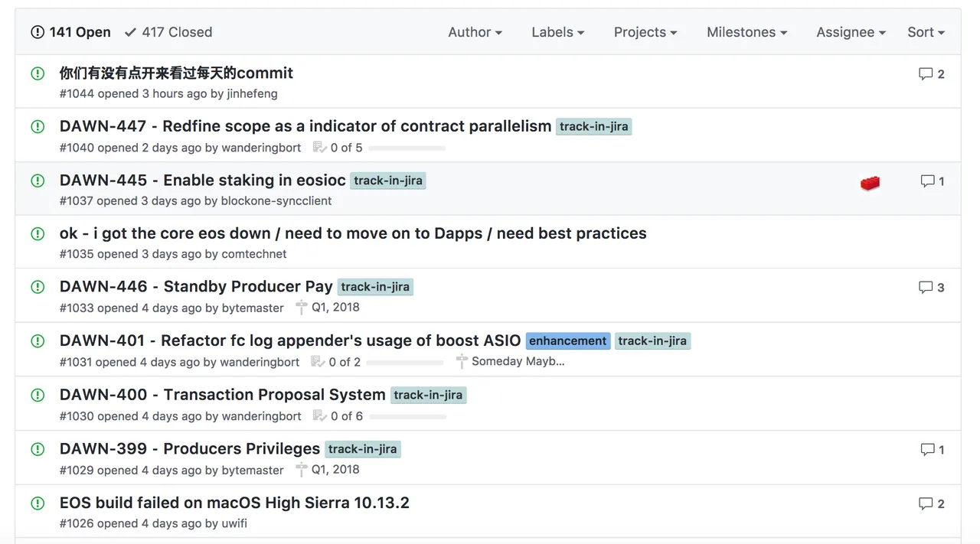Viewport: 980px width, 544px height.
Task: Expand the Labels filter dropdown
Action: [558, 32]
